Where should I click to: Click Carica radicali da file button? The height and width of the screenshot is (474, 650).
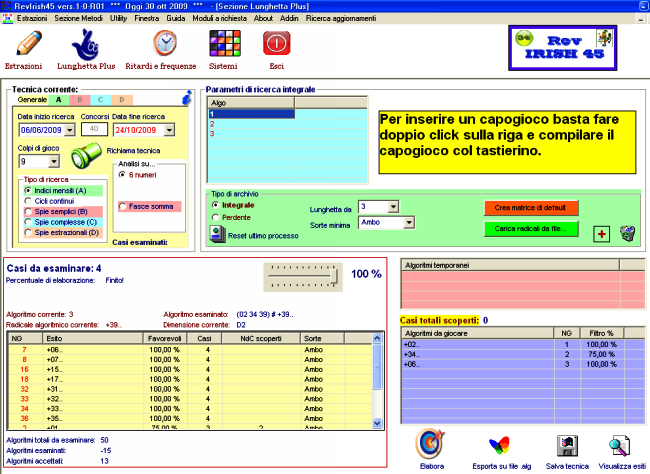coord(531,228)
